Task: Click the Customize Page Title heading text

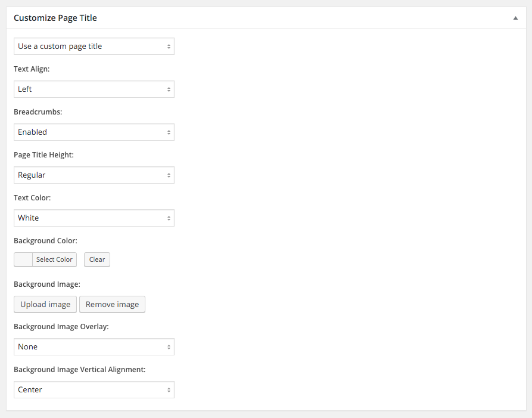Action: (55, 18)
